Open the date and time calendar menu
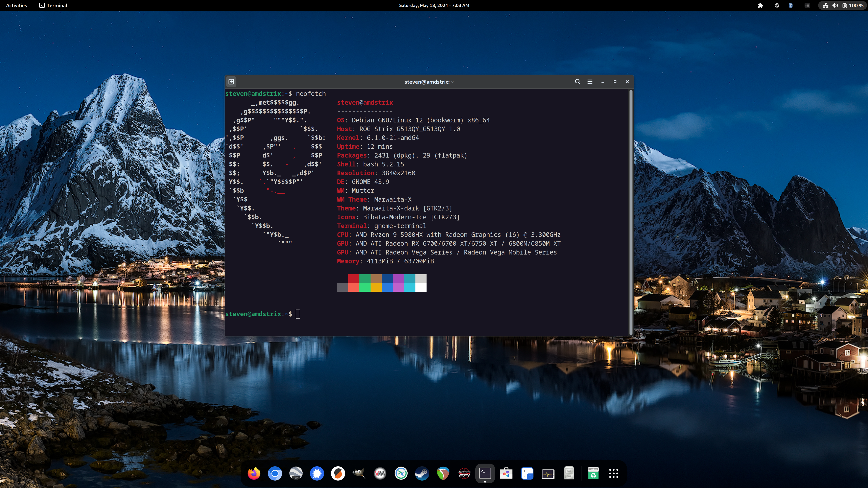Screen dimensions: 868x488 click(434, 5)
